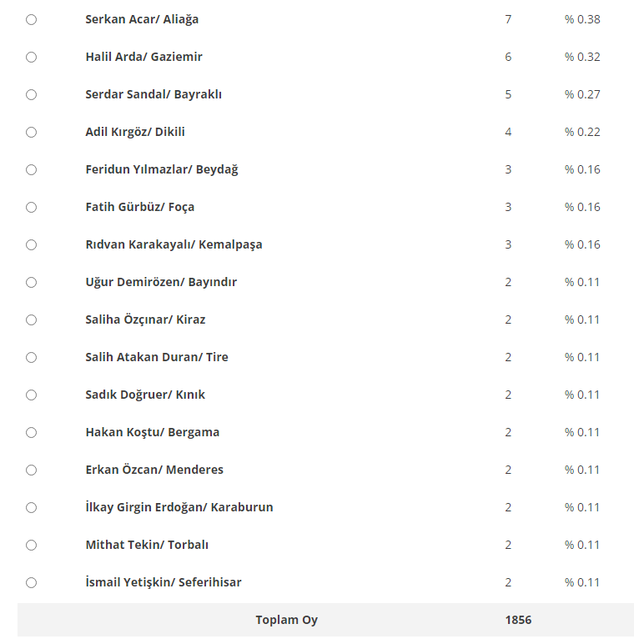Pick the Adil Kırgöz/ Dikili radio option
The image size is (644, 644).
[32, 133]
